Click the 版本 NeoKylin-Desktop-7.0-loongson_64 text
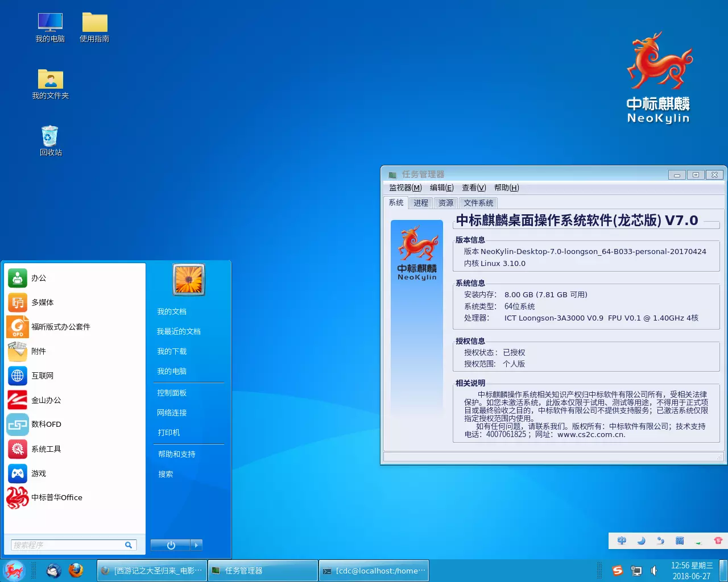 585,251
